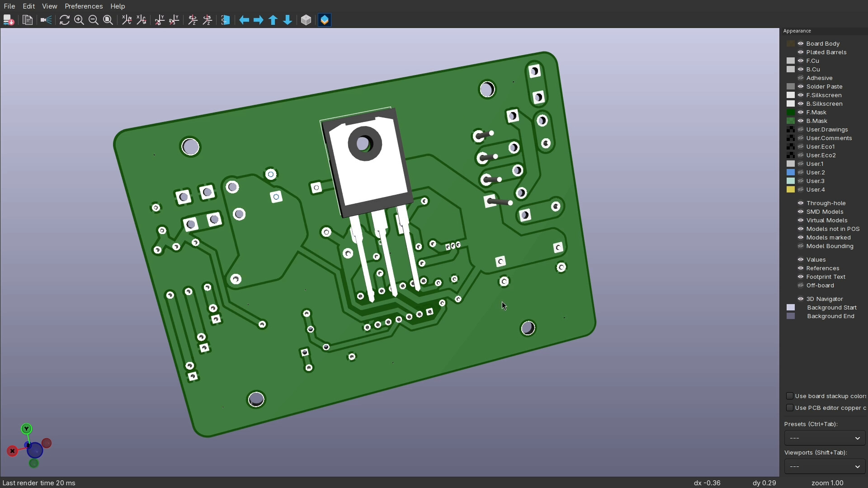The image size is (868, 488).
Task: Show the Adhesive layer
Action: (801, 78)
